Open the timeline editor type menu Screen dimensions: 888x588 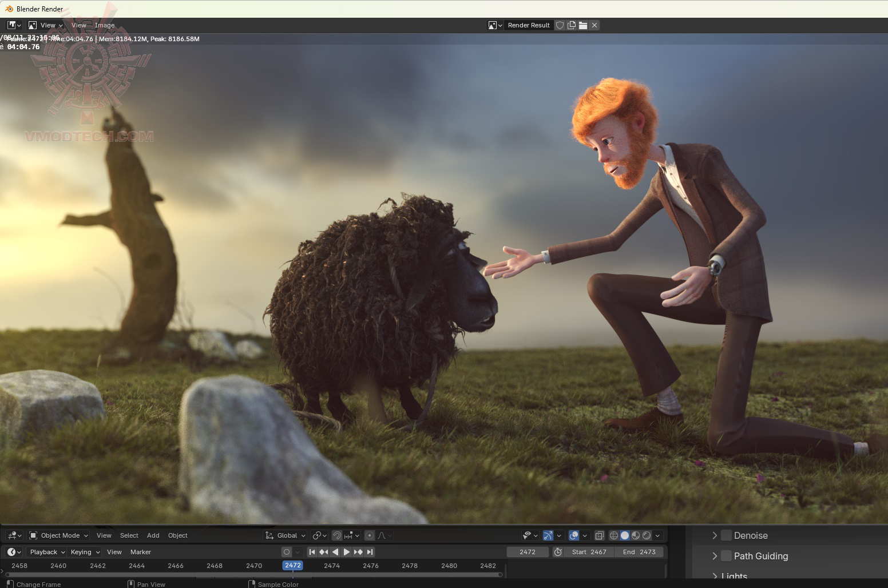(14, 552)
